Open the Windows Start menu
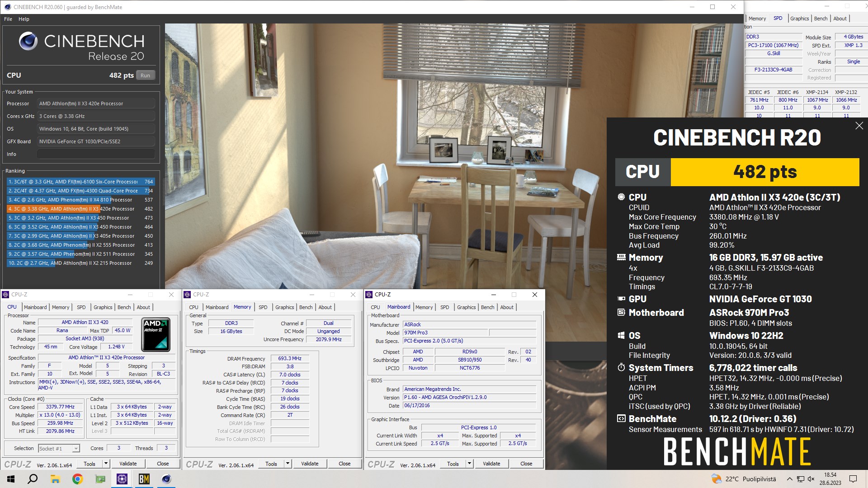The image size is (868, 488). coord(11,479)
